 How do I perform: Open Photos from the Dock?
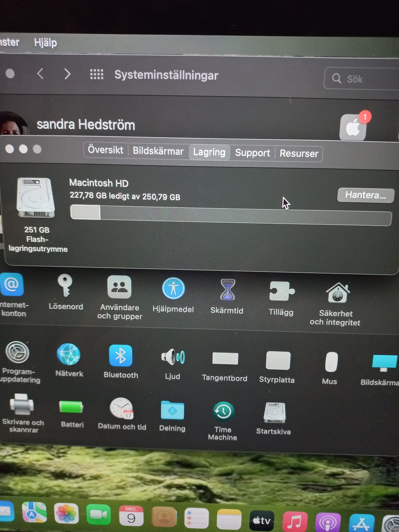[66, 514]
